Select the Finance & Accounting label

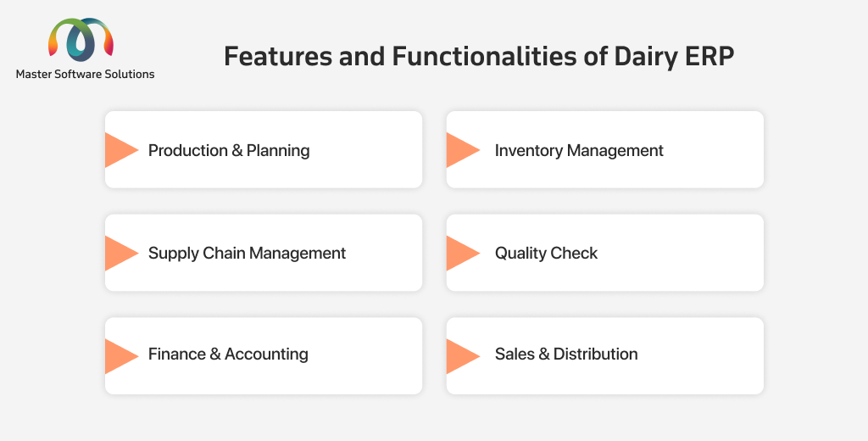(228, 354)
